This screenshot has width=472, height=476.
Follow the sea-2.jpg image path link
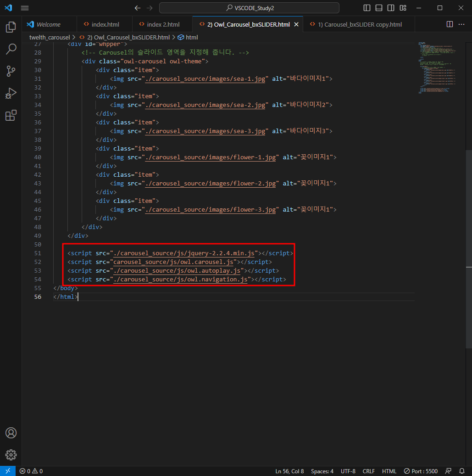[205, 105]
